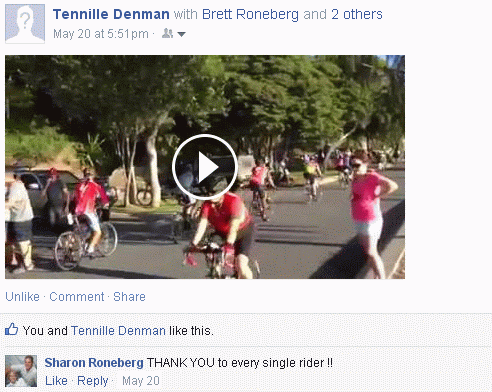Open Tennille Denman's profile from post header

pos(111,14)
